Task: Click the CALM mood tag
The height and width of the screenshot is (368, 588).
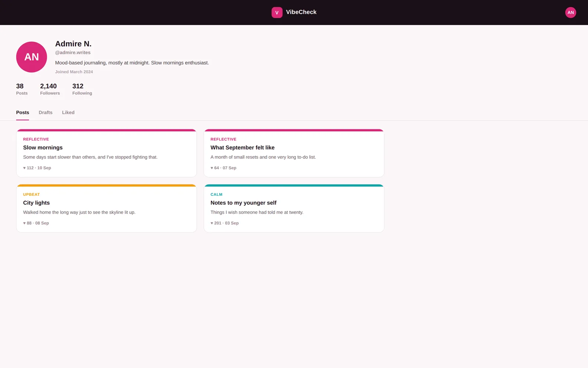Action: click(216, 194)
